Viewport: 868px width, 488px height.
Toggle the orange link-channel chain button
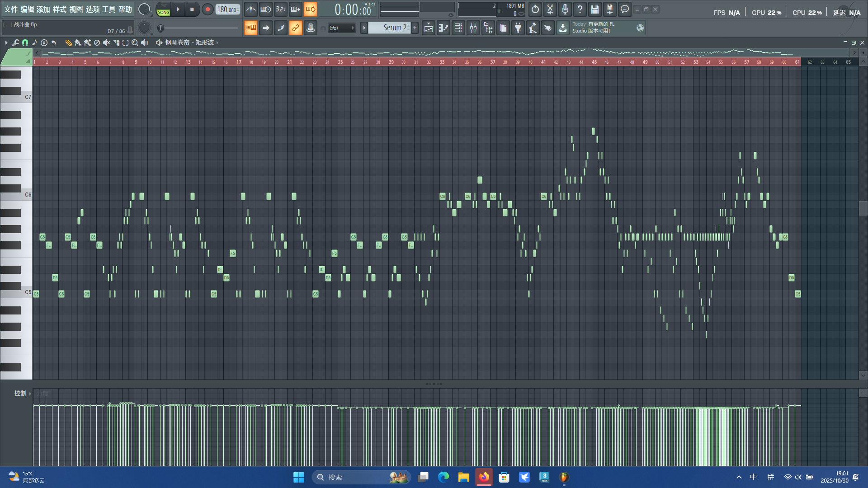[295, 28]
